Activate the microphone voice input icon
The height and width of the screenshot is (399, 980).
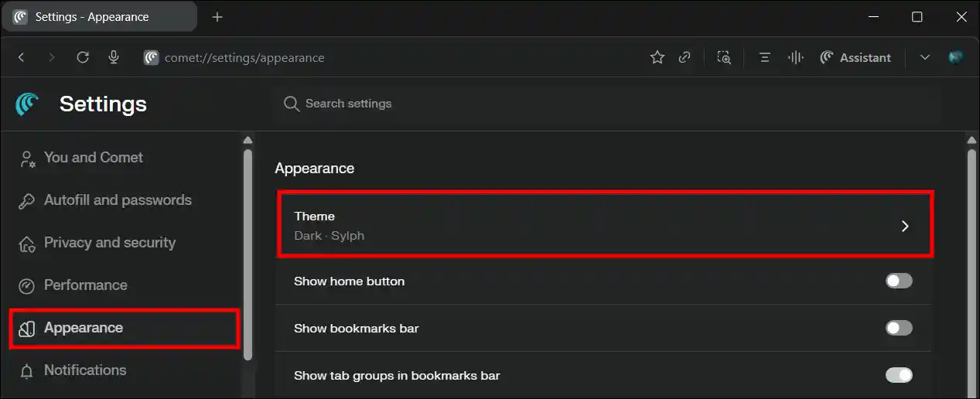click(x=114, y=57)
